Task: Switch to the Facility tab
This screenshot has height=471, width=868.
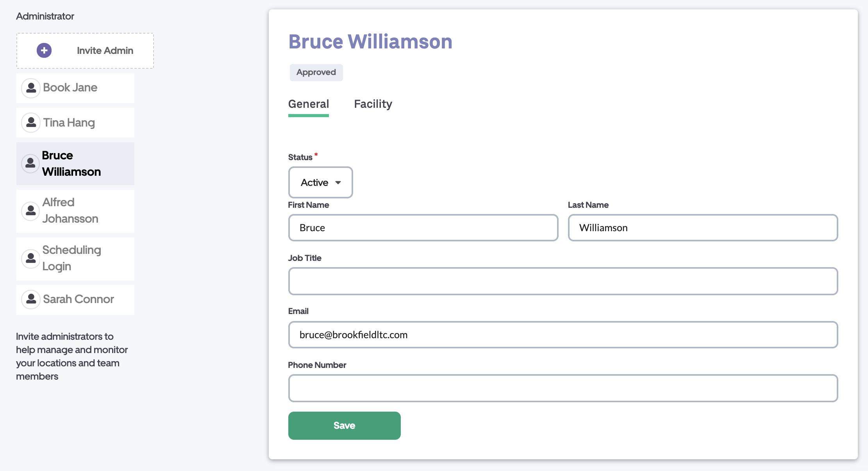Action: (x=373, y=104)
